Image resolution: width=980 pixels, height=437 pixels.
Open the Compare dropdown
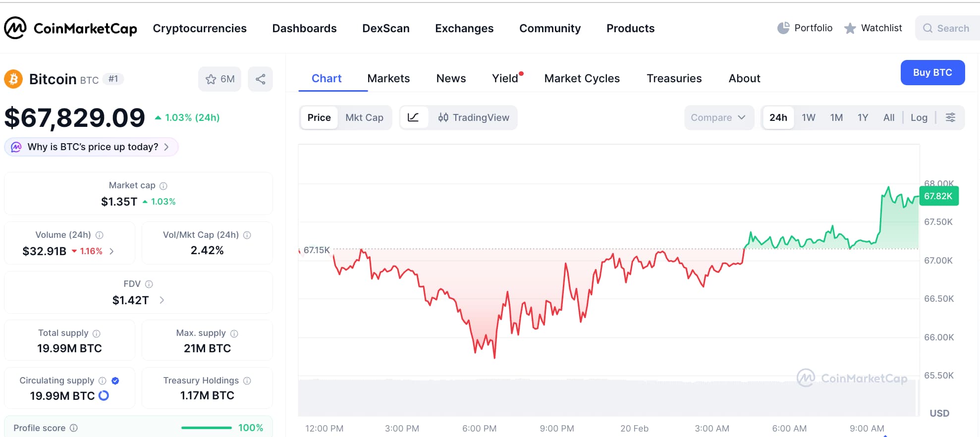719,117
